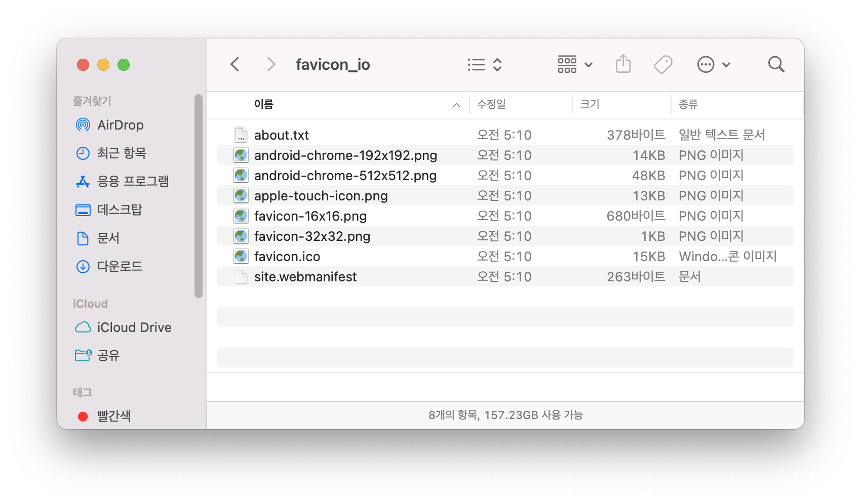861x504 pixels.
Task: Click the sidebar vertical scrollbar
Action: [199, 196]
